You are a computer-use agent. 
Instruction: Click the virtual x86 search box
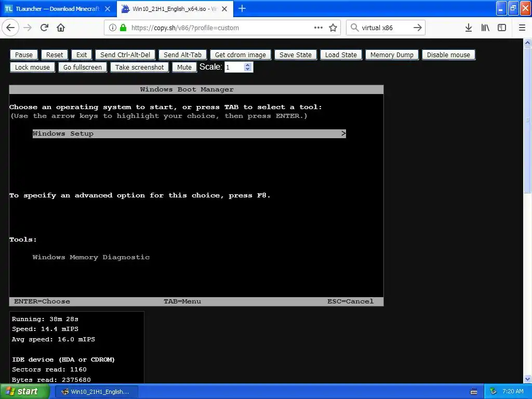pyautogui.click(x=385, y=28)
